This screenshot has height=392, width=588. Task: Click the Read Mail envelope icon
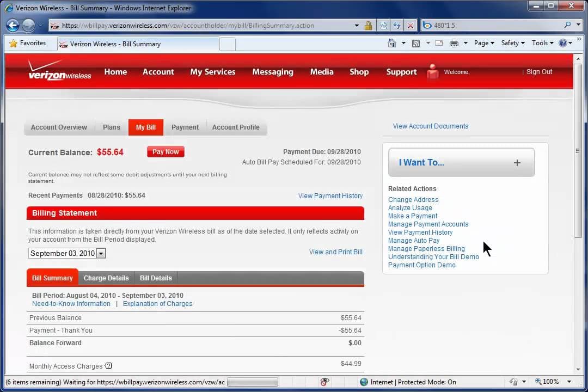point(439,43)
